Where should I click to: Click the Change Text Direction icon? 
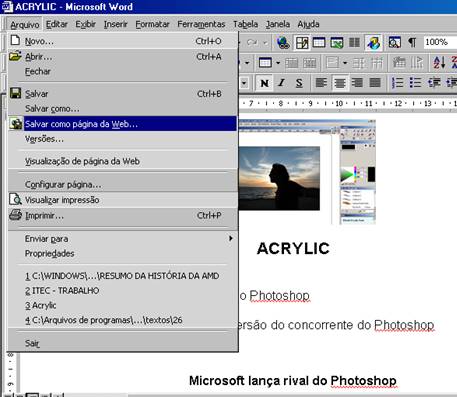pyautogui.click(x=417, y=63)
